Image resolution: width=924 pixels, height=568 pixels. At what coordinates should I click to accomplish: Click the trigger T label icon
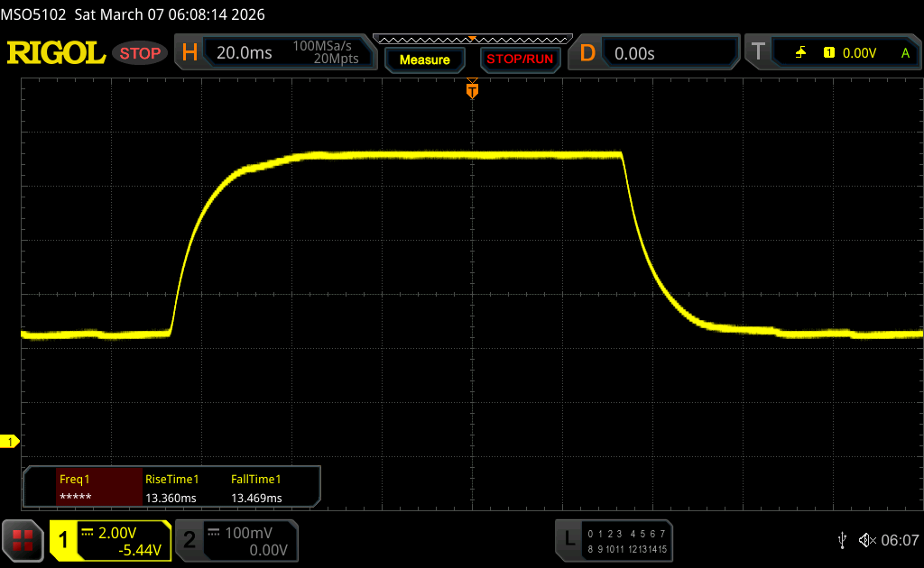point(758,53)
